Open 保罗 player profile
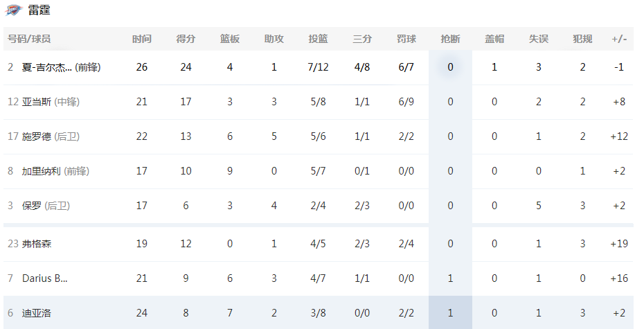 [x=32, y=206]
